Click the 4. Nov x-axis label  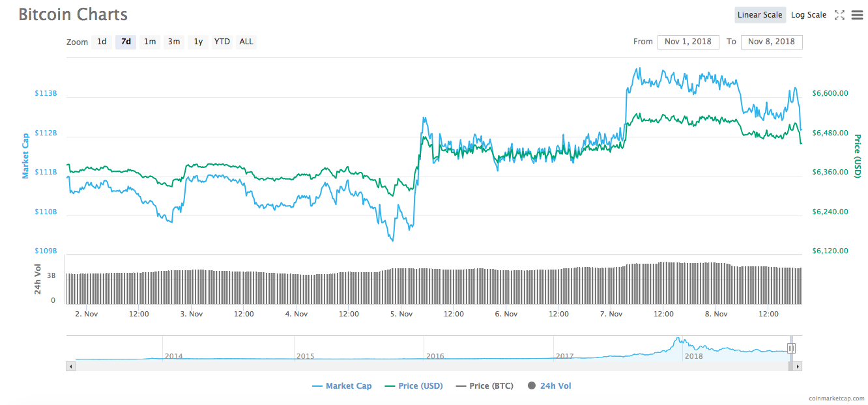point(297,314)
